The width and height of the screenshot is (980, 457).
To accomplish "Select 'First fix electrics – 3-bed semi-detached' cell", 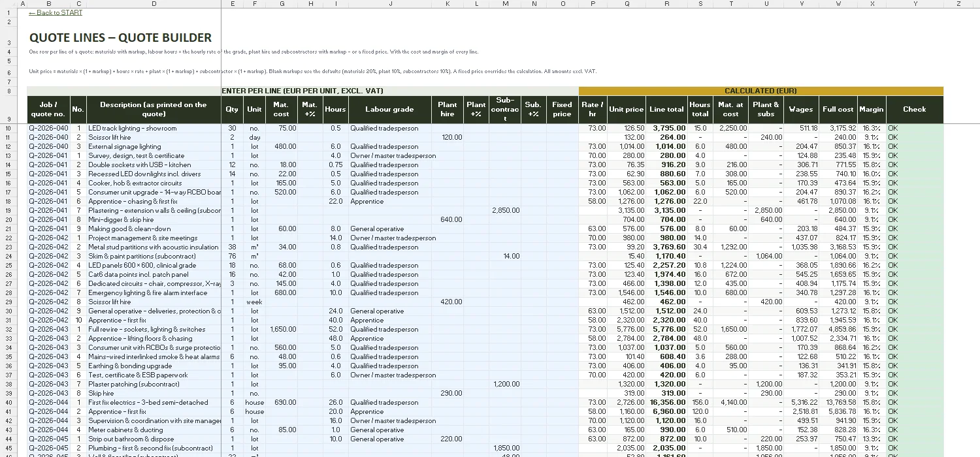I will 154,402.
